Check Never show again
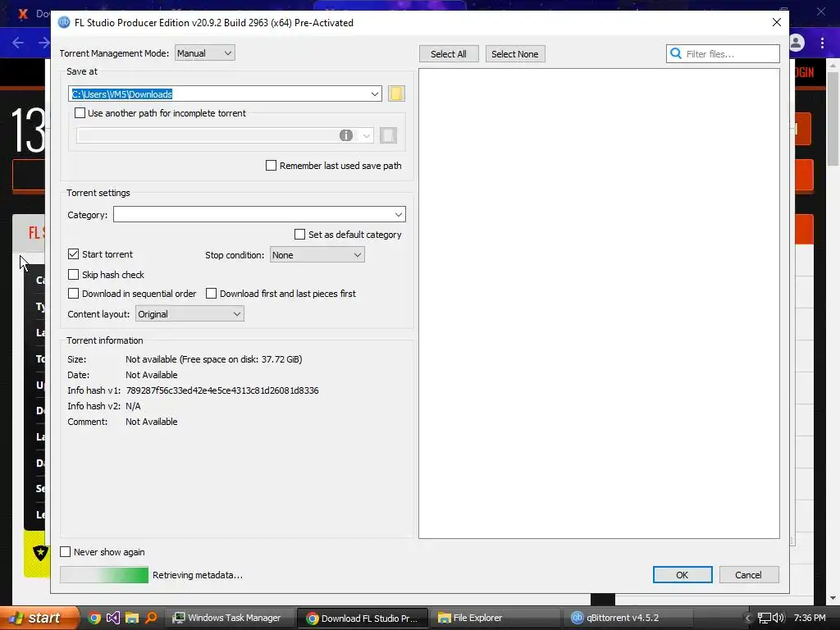 (66, 552)
